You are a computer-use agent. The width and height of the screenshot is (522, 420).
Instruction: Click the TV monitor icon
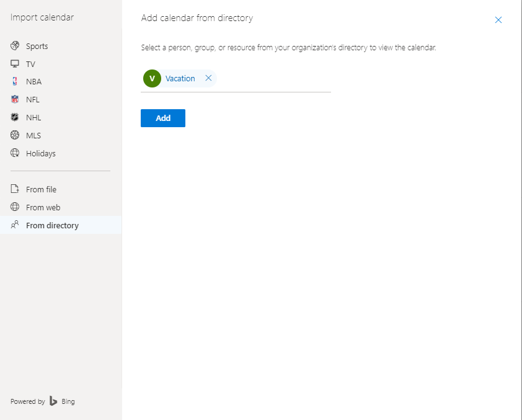[x=15, y=64]
